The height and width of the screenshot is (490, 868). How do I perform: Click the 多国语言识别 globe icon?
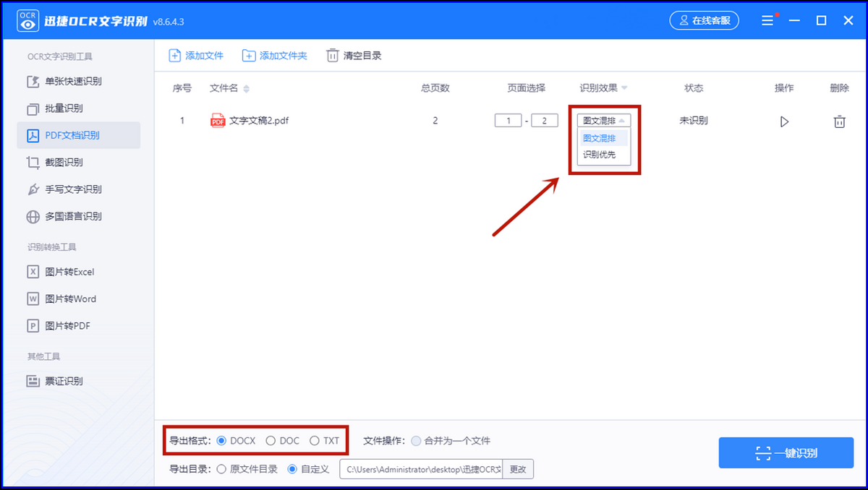33,216
